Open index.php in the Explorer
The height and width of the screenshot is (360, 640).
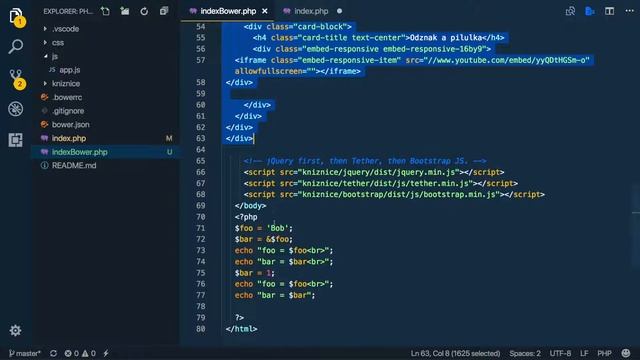[x=106, y=138]
